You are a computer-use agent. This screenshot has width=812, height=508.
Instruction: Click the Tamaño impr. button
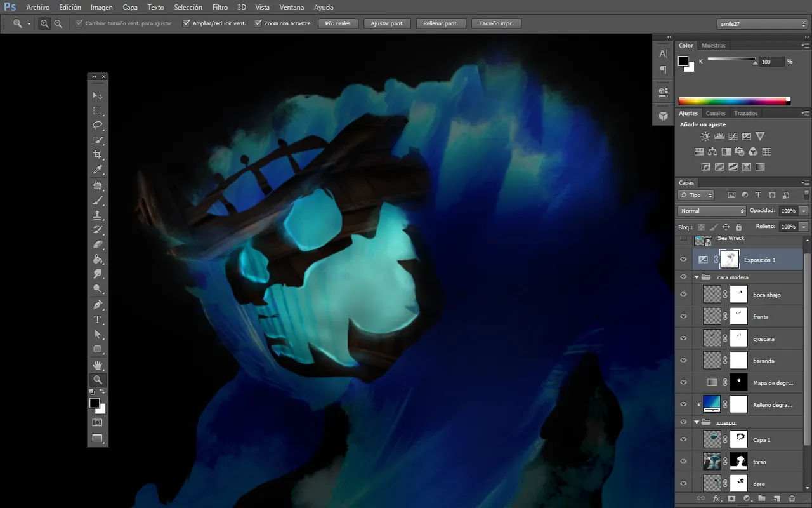point(497,23)
